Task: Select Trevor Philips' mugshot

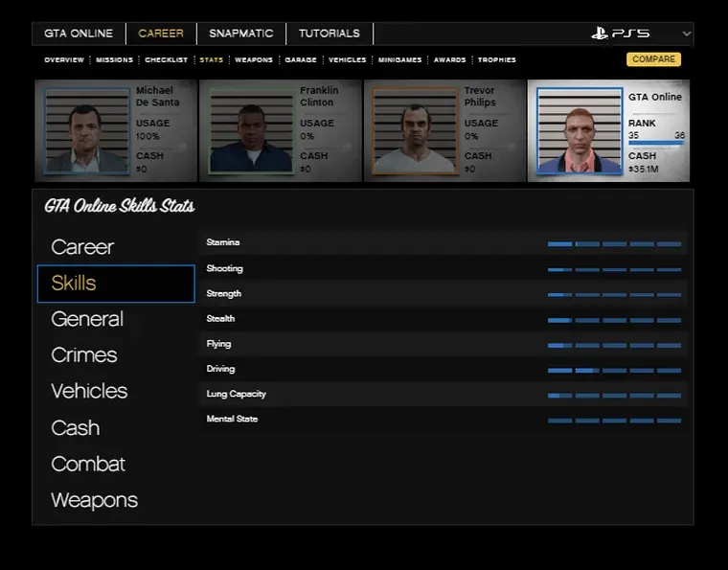Action: coord(415,130)
